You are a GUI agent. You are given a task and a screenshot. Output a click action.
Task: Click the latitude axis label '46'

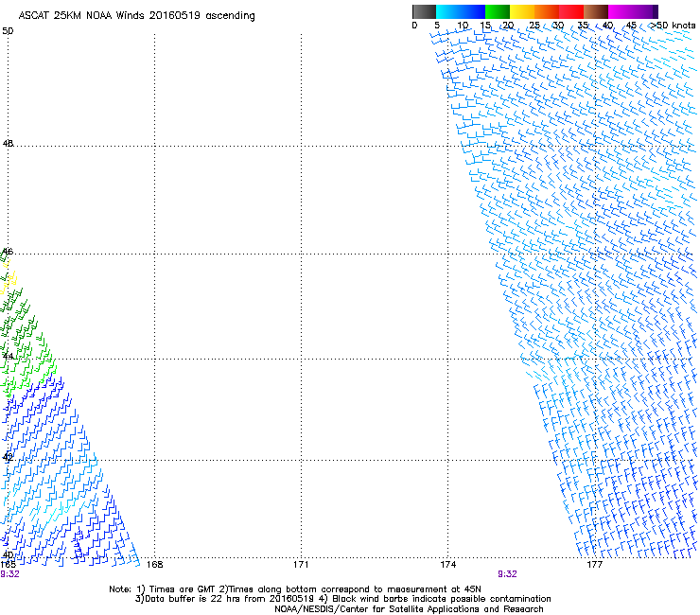[x=8, y=252]
